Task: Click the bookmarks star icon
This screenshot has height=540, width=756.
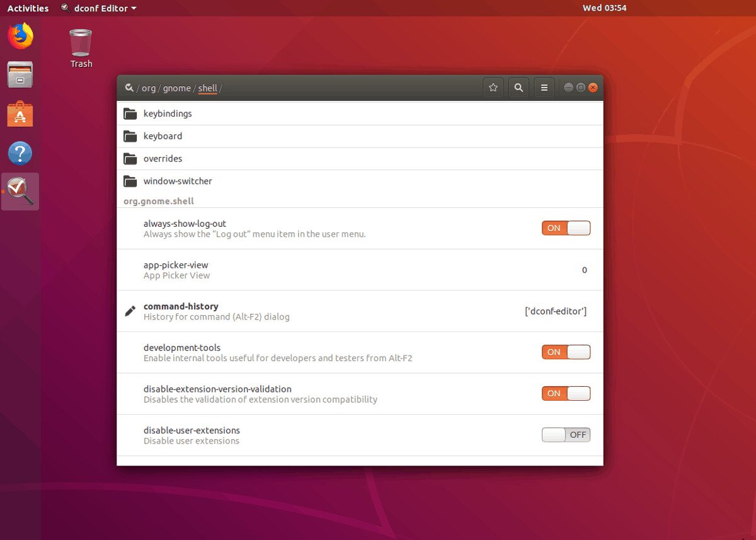Action: coord(493,88)
